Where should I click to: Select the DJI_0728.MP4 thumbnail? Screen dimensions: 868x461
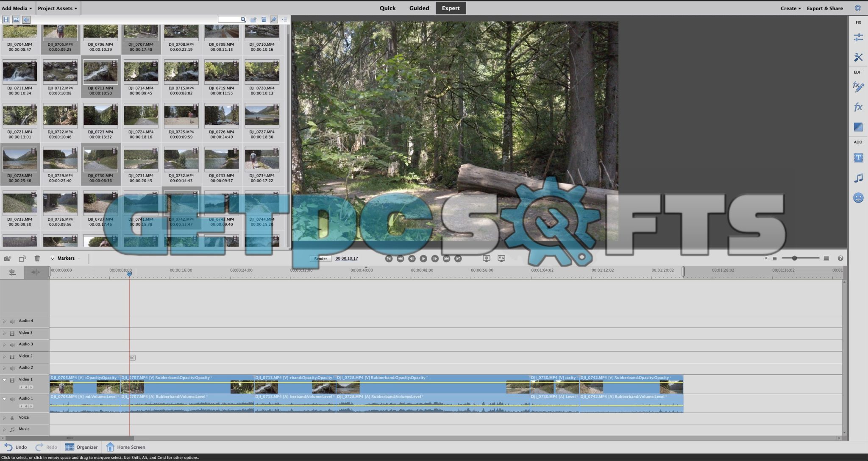[x=19, y=160]
